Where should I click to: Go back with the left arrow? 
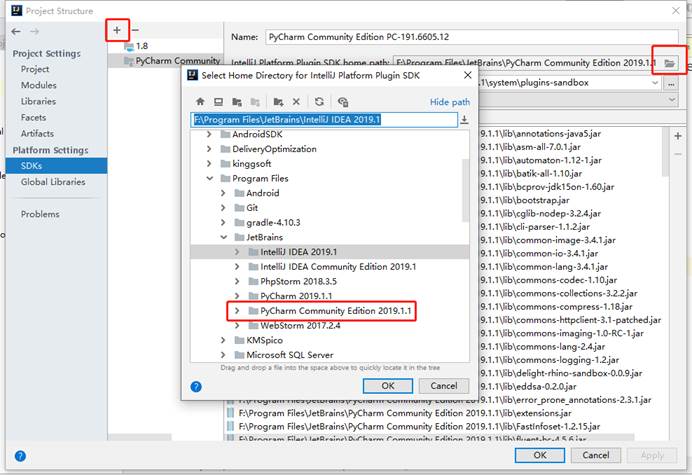(16, 31)
